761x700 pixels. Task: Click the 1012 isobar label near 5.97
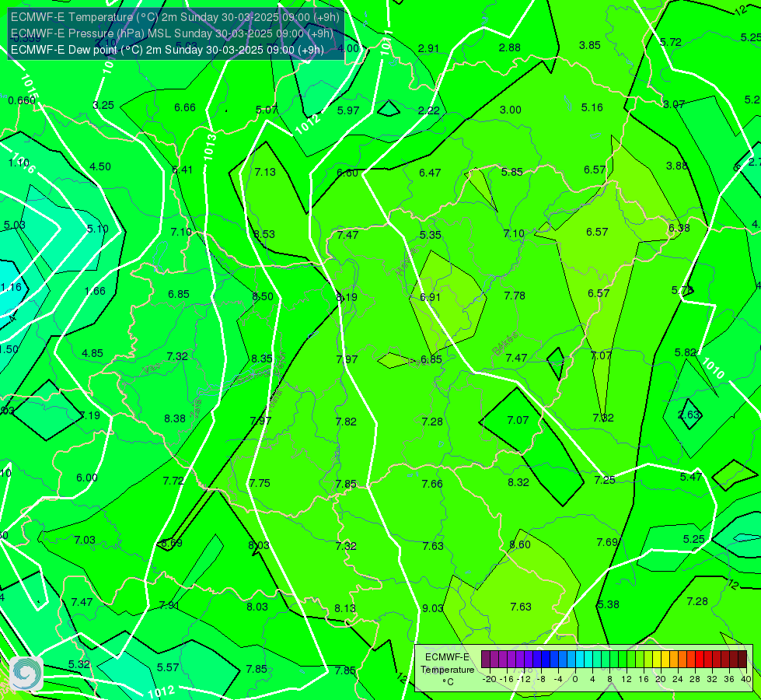[x=308, y=124]
